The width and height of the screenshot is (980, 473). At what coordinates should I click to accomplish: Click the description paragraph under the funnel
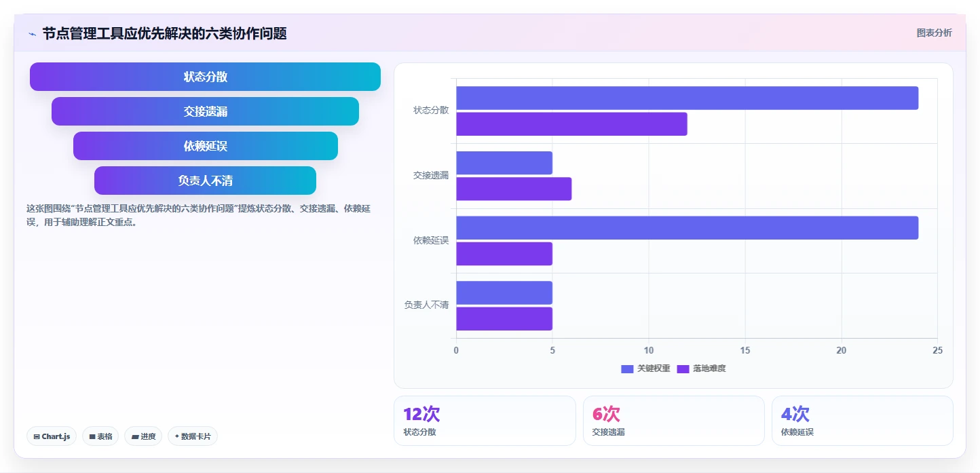tap(198, 215)
